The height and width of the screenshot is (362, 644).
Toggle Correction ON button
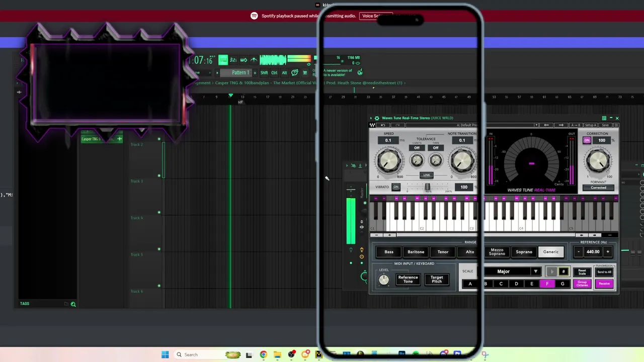tap(587, 140)
